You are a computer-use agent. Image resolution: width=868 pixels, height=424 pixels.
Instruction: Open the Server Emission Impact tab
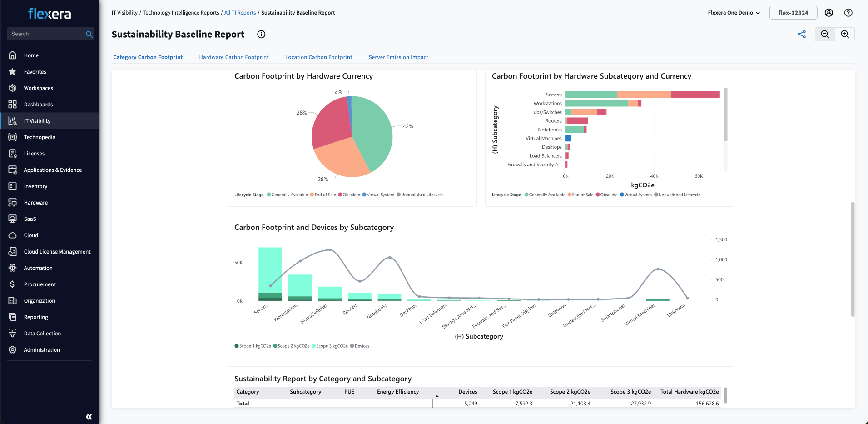pyautogui.click(x=398, y=57)
